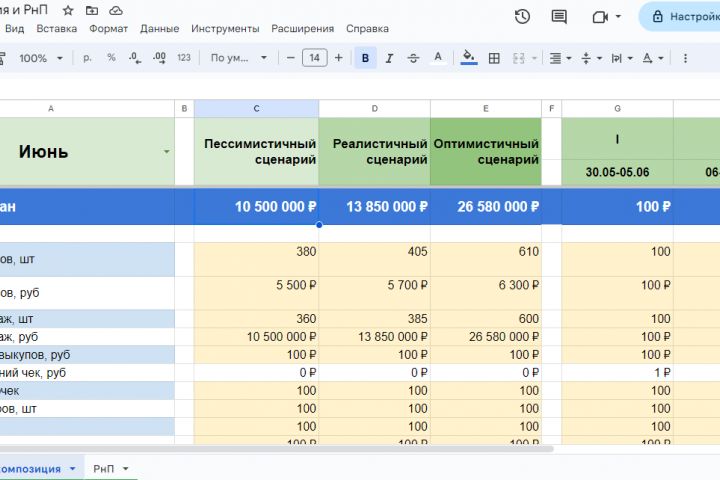Switch to the РнП sheet tab
720x480 pixels.
[x=104, y=469]
